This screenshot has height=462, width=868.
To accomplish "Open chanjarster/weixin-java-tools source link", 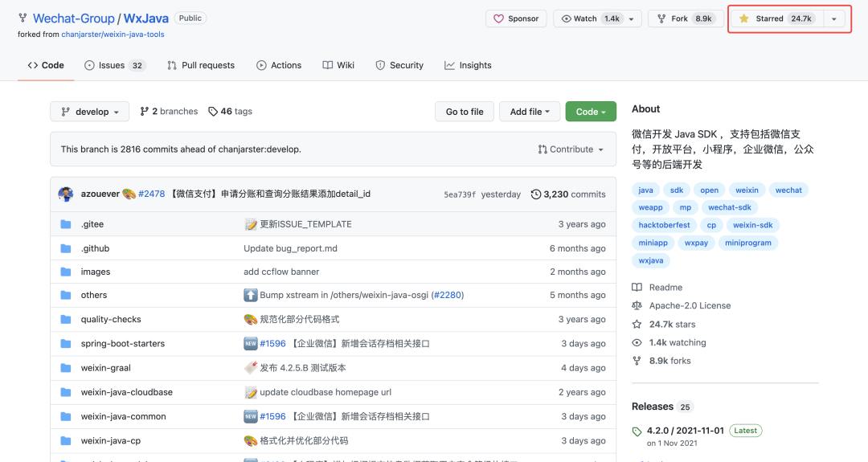I will click(x=113, y=35).
